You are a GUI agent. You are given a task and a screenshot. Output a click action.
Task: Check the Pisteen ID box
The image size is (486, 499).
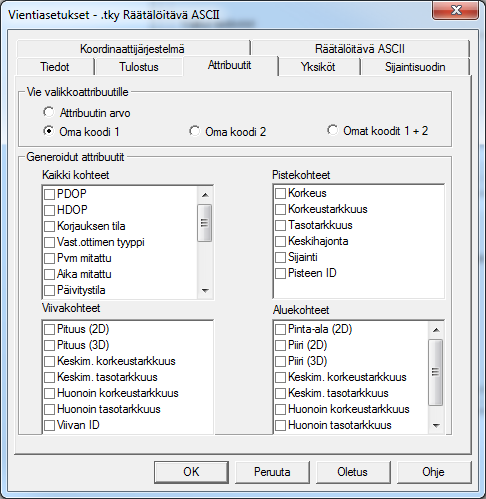pyautogui.click(x=280, y=273)
